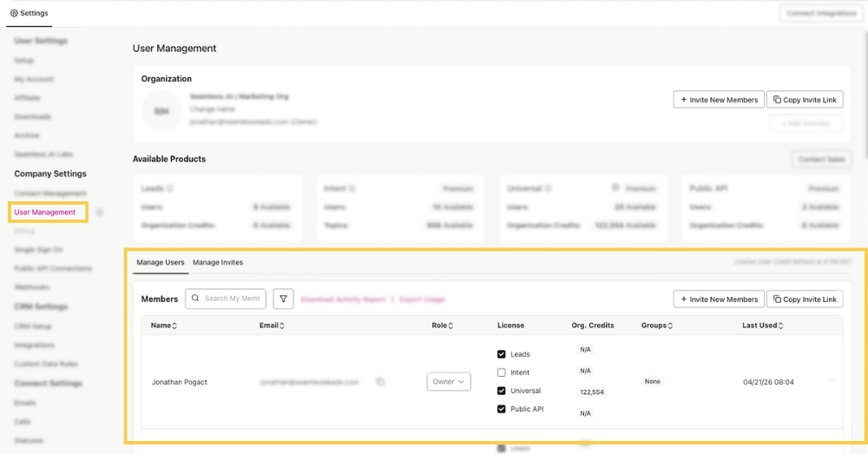
Task: Click Copy Invite Link above members table
Action: tap(805, 299)
